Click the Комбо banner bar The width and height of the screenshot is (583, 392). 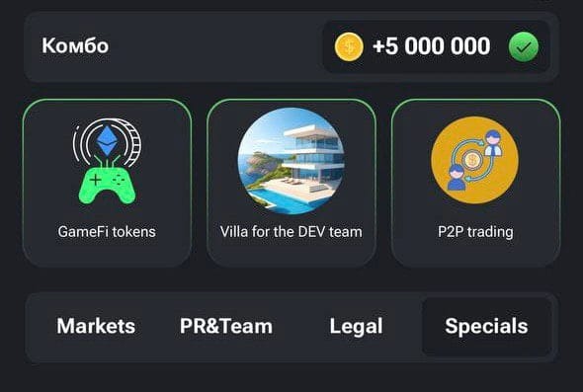click(x=291, y=46)
